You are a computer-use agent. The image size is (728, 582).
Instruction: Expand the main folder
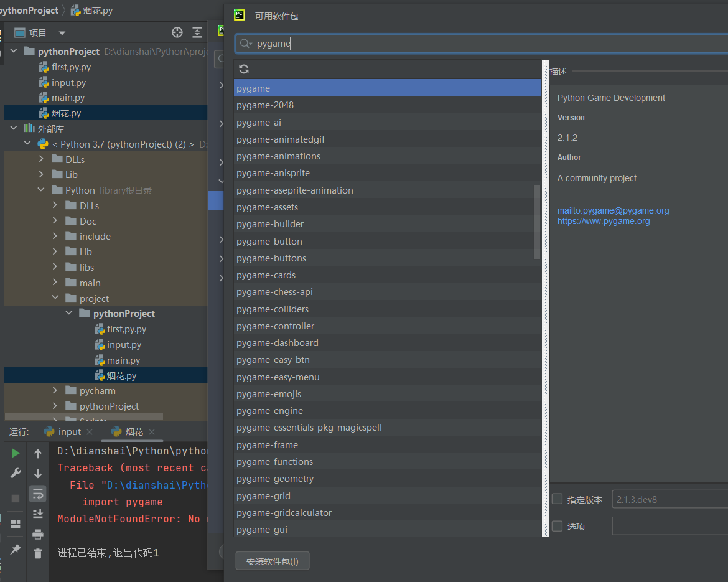(55, 283)
